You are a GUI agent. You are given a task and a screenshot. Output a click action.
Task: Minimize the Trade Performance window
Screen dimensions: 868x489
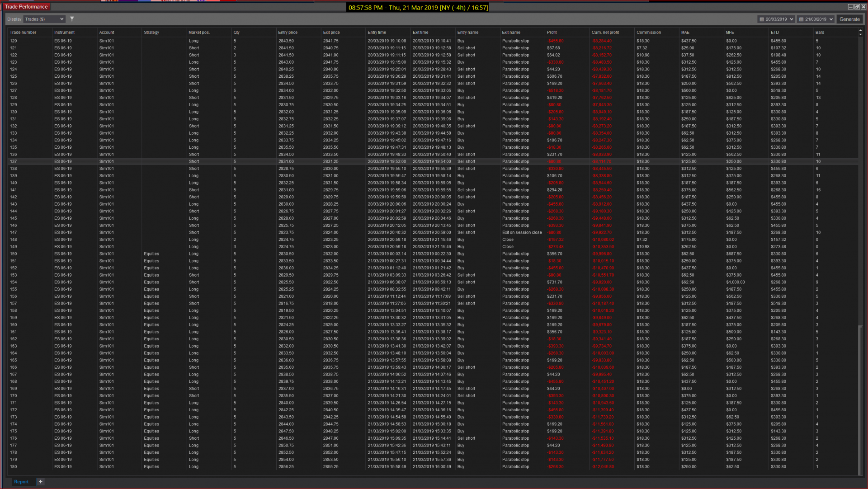tap(850, 7)
